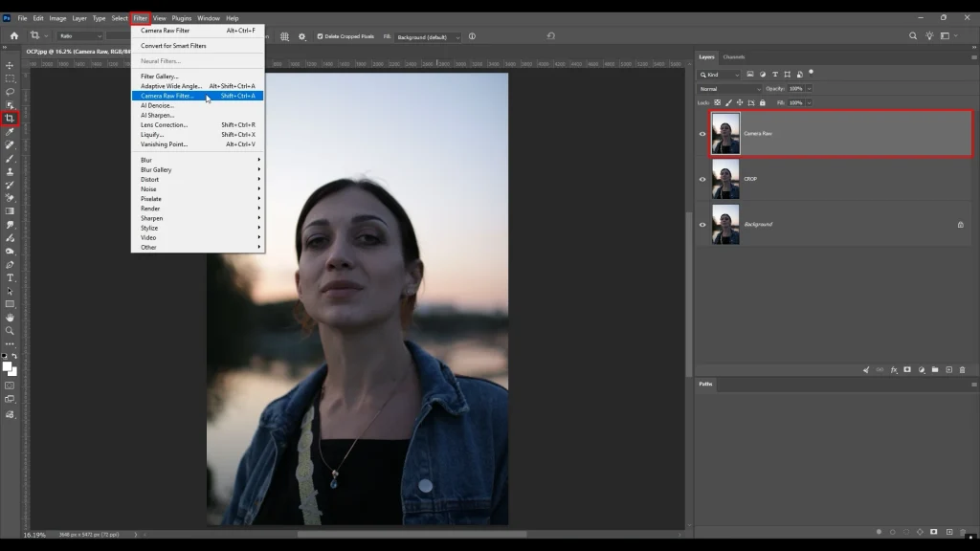Select the Pen tool

(10, 264)
